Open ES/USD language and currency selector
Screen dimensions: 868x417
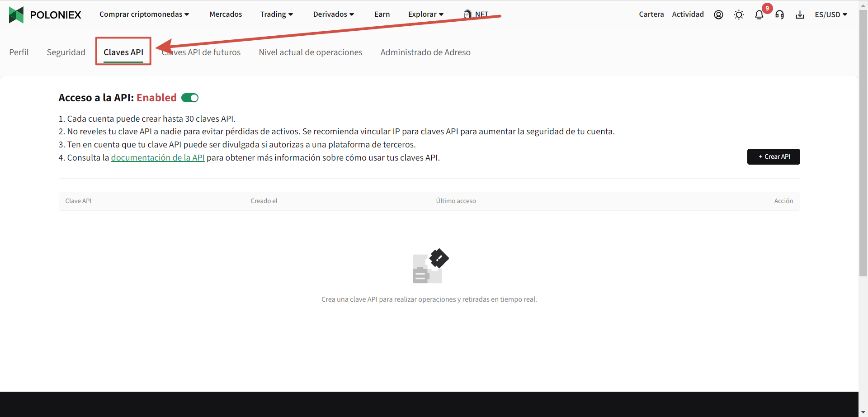coord(831,14)
